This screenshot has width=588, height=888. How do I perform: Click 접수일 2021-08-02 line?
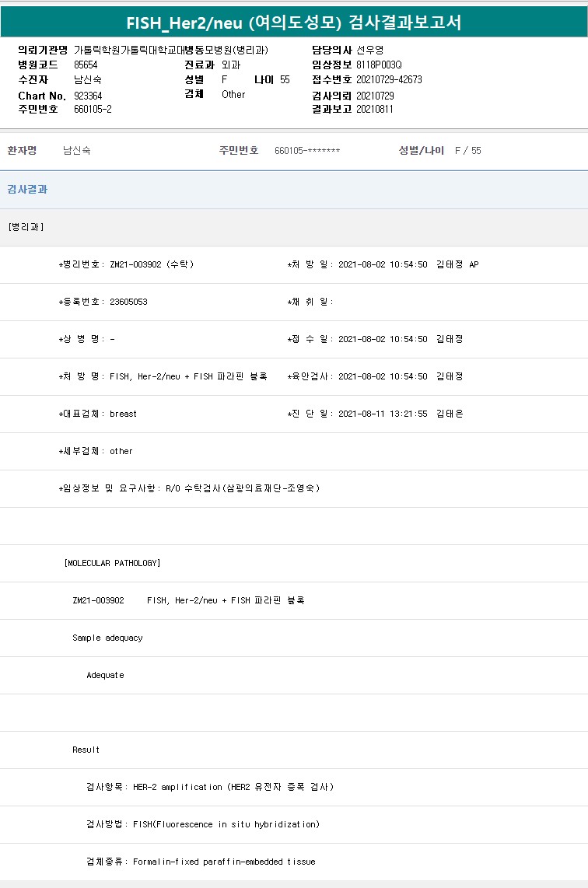coord(375,339)
